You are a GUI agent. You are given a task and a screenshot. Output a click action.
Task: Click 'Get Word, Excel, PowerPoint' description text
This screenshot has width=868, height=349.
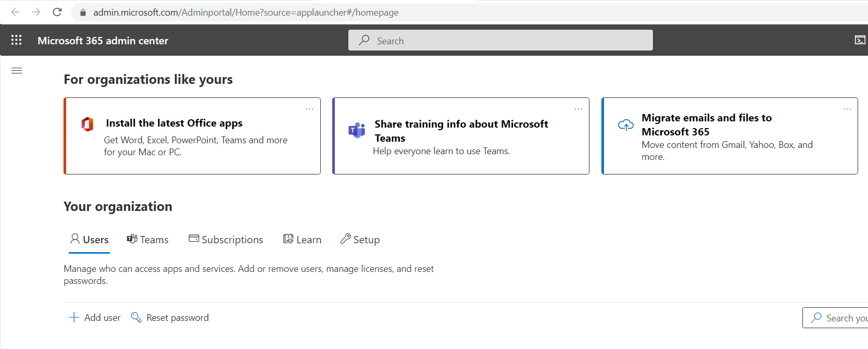tap(196, 146)
